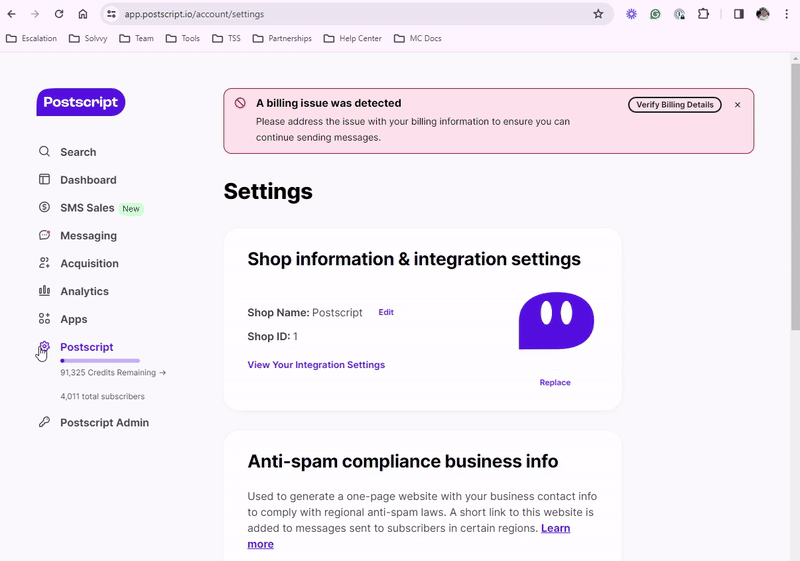Open the Messaging section
The image size is (800, 561).
point(88,236)
